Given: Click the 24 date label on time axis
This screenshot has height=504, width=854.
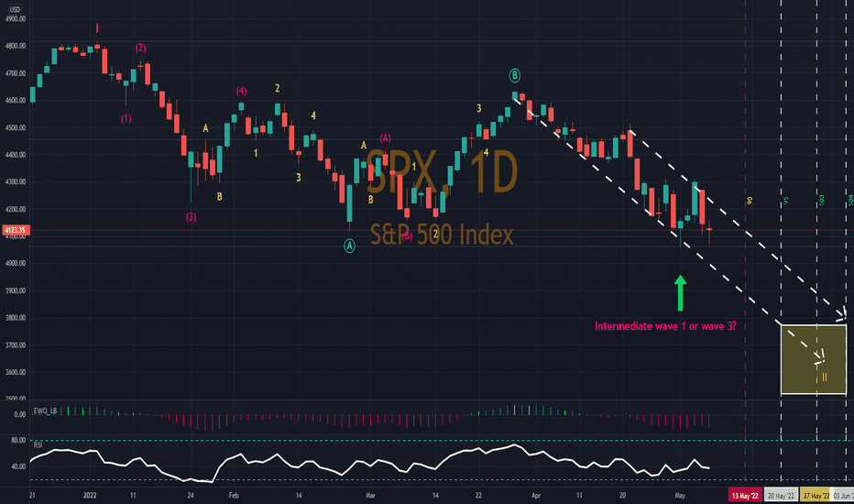Looking at the screenshot, I should coord(191,495).
